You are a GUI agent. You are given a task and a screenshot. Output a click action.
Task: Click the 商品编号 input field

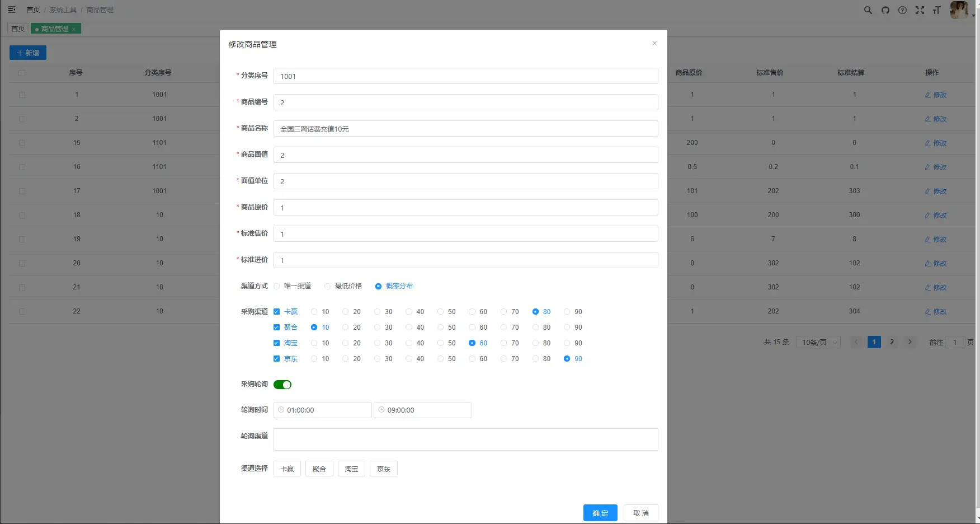[x=466, y=102]
